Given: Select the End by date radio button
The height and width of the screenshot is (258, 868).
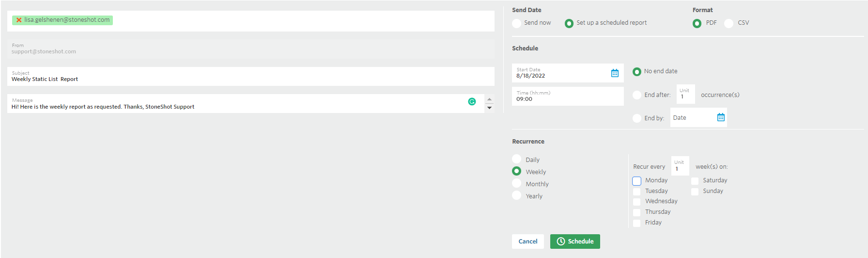Looking at the screenshot, I should click(637, 118).
